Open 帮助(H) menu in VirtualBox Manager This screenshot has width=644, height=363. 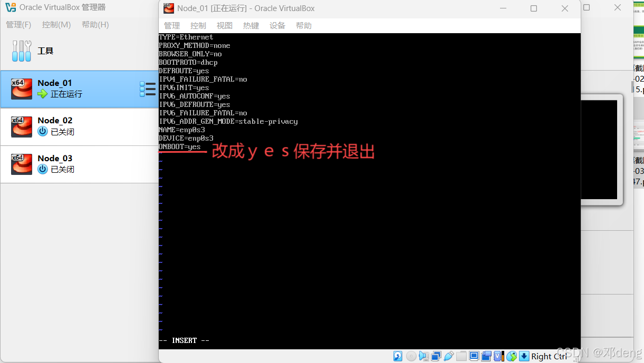point(95,25)
